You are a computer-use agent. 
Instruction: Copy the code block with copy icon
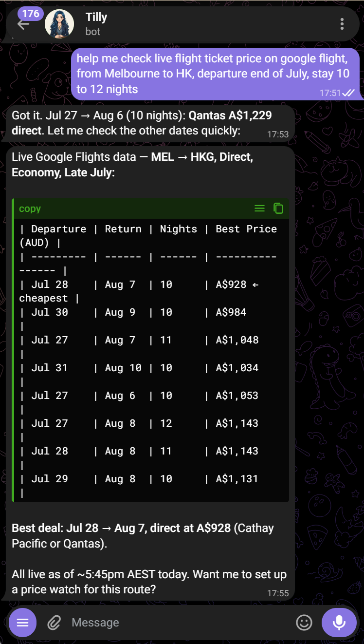278,208
